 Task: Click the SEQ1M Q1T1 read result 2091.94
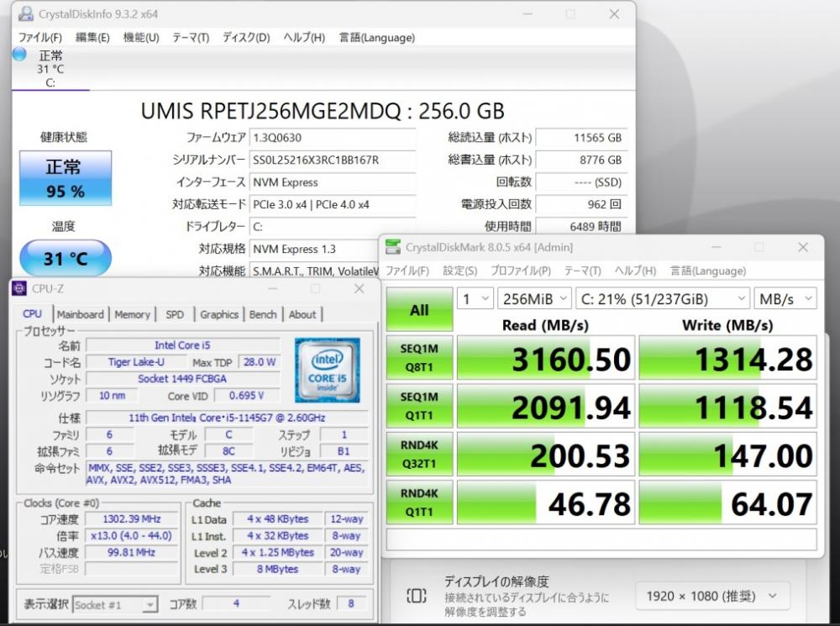point(546,406)
